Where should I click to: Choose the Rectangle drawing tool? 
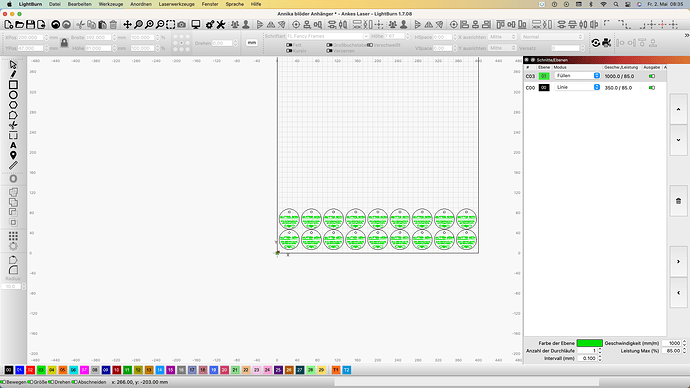point(13,84)
